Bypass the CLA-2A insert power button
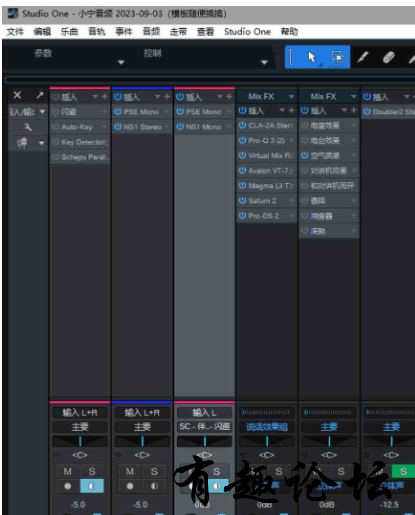 click(x=242, y=125)
